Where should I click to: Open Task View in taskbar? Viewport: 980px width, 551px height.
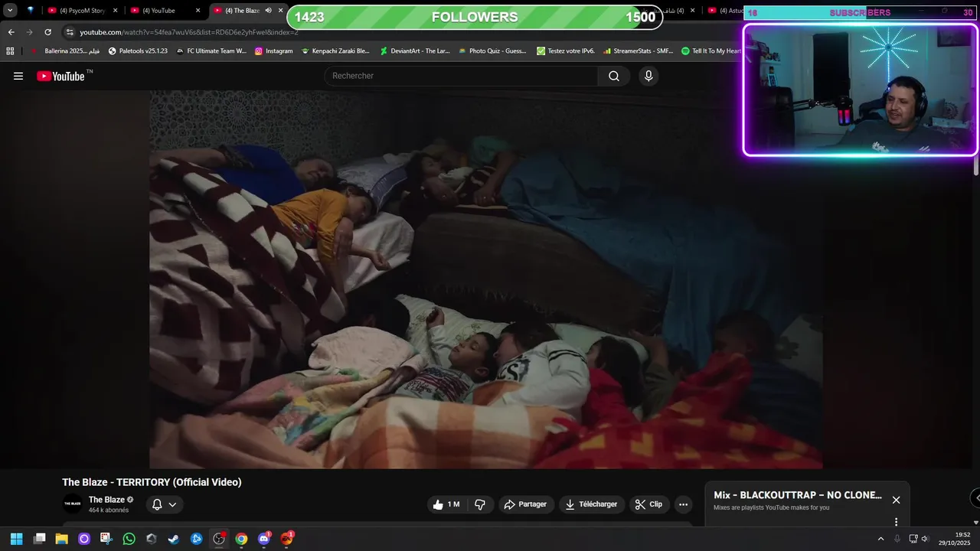point(39,539)
